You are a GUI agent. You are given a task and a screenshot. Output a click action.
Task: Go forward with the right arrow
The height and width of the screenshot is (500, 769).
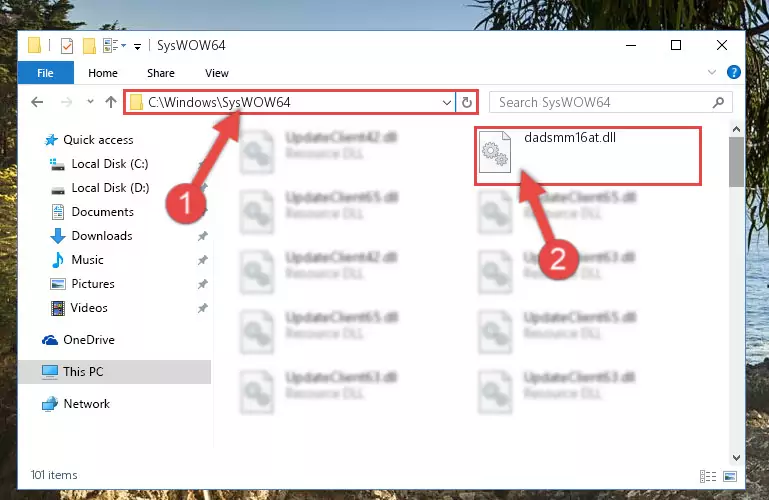(66, 102)
